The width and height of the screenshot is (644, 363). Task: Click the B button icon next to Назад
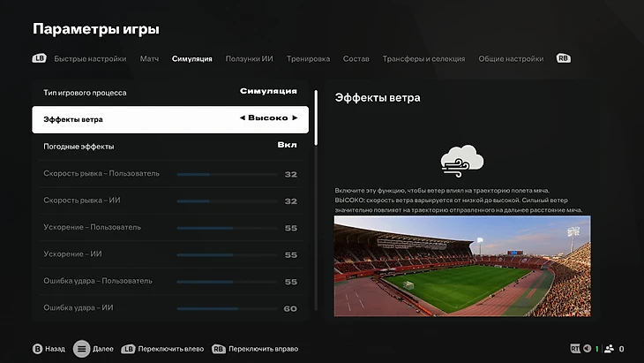click(x=37, y=349)
